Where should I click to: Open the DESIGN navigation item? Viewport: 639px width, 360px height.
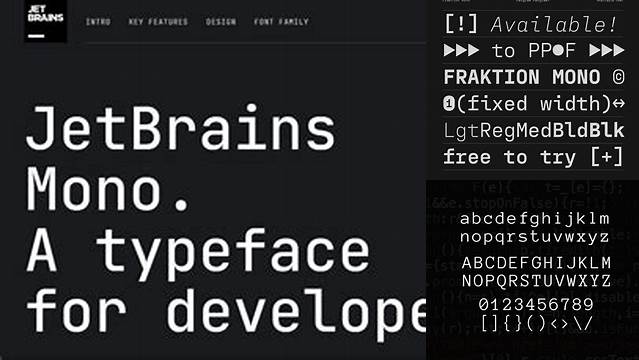pyautogui.click(x=221, y=22)
